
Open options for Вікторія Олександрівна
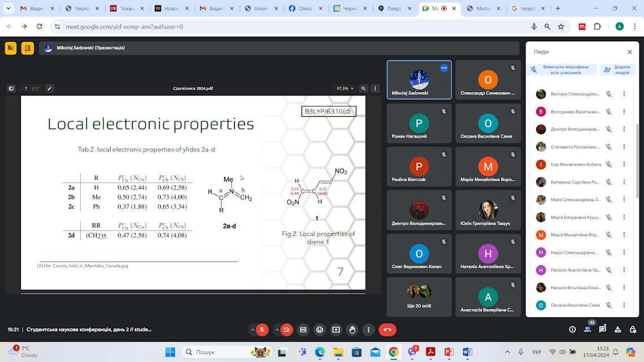(624, 94)
